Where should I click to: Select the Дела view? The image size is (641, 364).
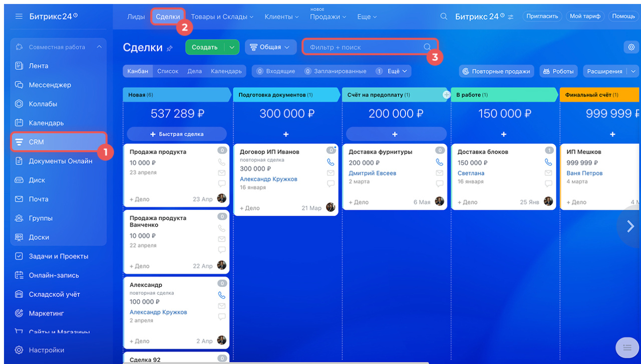tap(194, 71)
